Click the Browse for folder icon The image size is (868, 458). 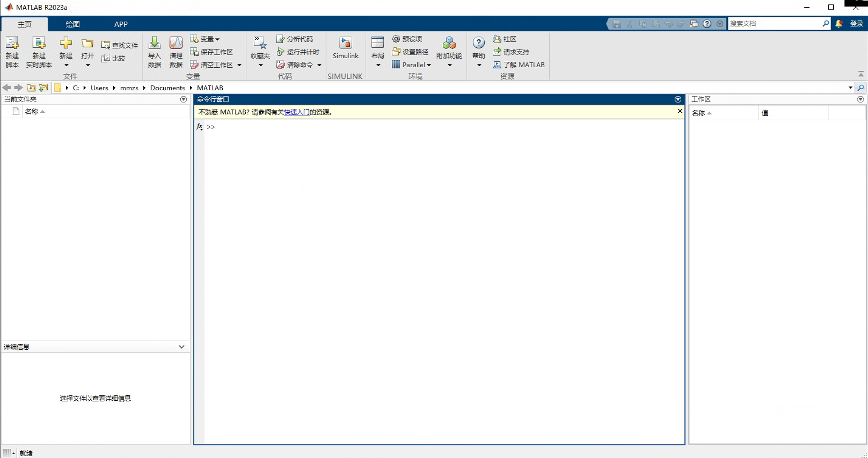point(44,87)
